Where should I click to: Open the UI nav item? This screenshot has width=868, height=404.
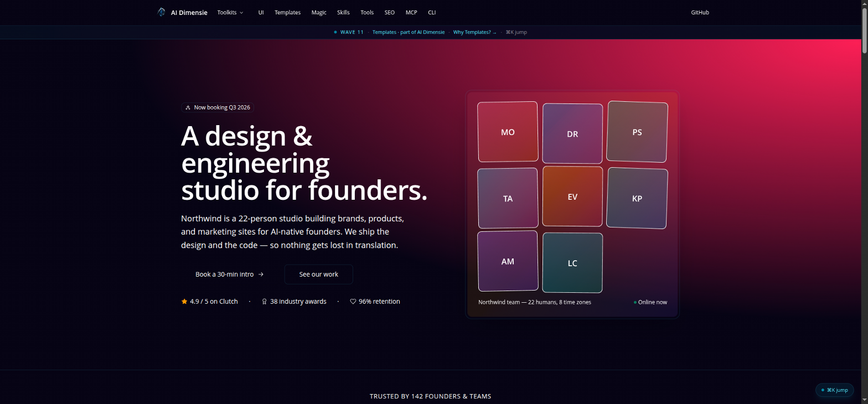click(261, 12)
